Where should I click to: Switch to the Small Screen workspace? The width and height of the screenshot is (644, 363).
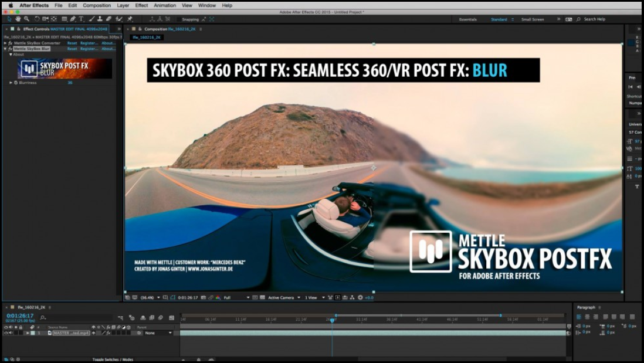pyautogui.click(x=533, y=19)
